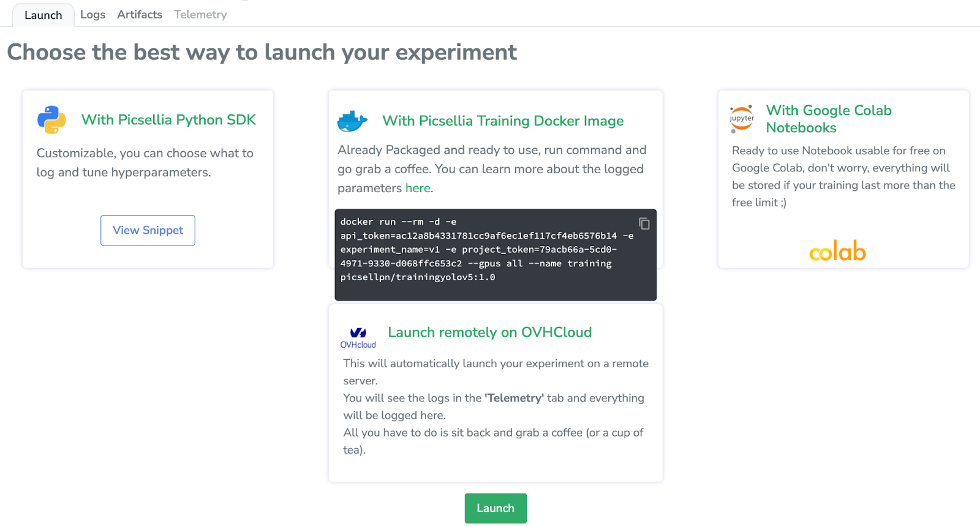
Task: Click the Python logo icon
Action: coord(51,120)
